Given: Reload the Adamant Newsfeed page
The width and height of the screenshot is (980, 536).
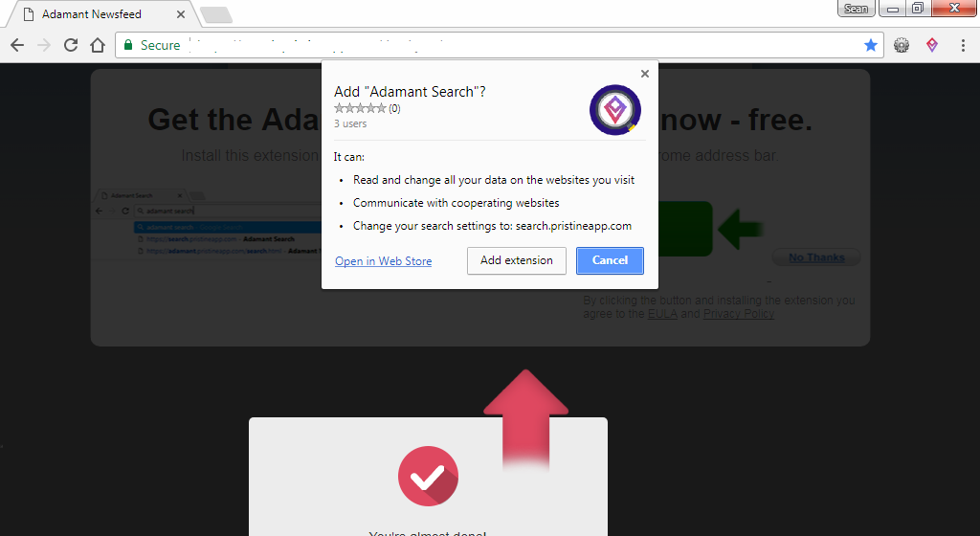Looking at the screenshot, I should click(x=71, y=45).
